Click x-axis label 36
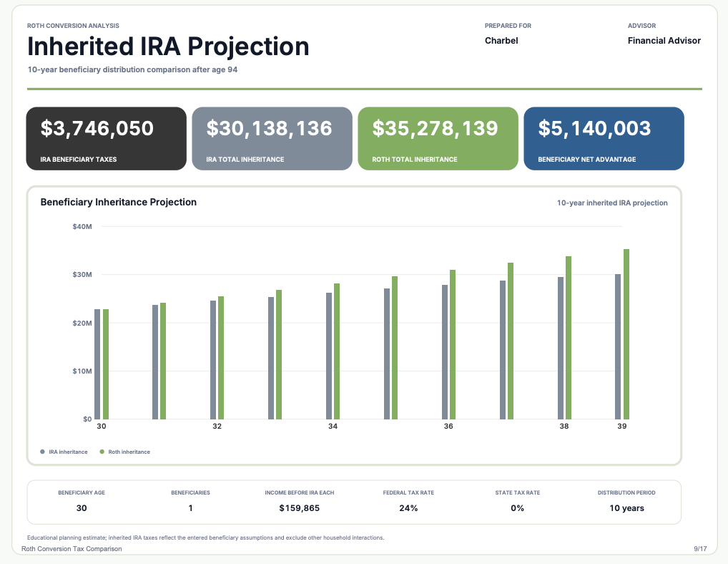 coord(448,426)
